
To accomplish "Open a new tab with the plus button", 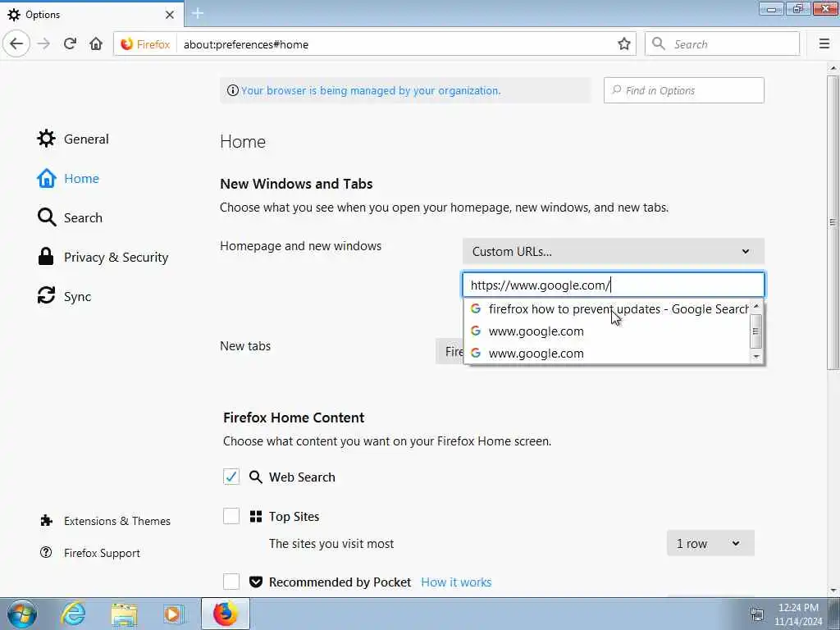I will pos(198,13).
